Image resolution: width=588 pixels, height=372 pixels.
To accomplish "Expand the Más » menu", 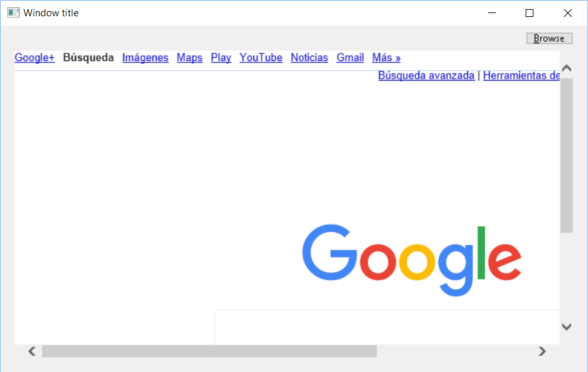I will point(386,57).
